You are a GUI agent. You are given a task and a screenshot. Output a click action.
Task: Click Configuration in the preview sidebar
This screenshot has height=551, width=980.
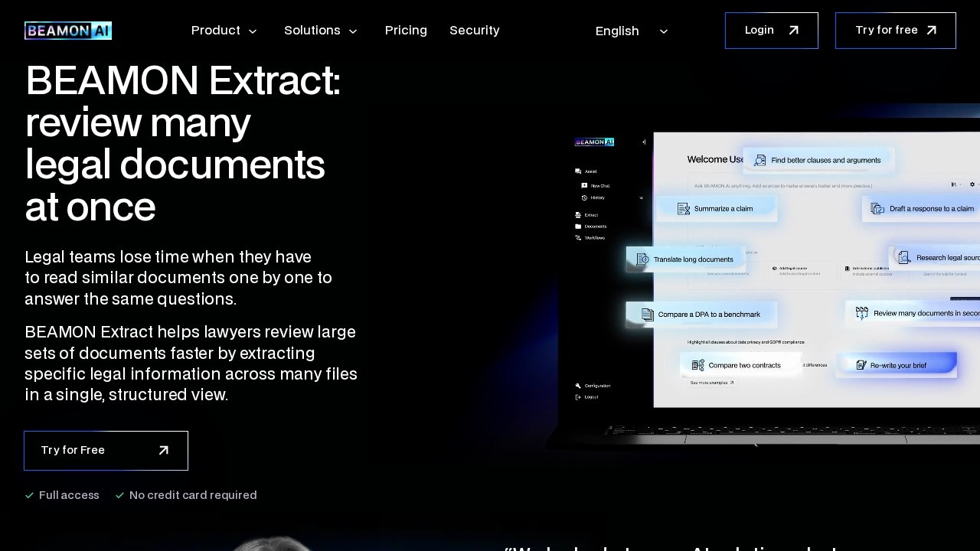point(593,386)
